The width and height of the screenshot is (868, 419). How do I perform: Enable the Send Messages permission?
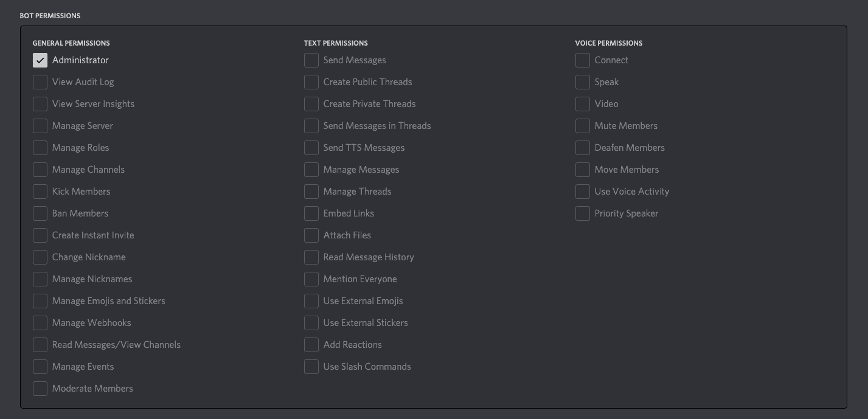pos(311,60)
